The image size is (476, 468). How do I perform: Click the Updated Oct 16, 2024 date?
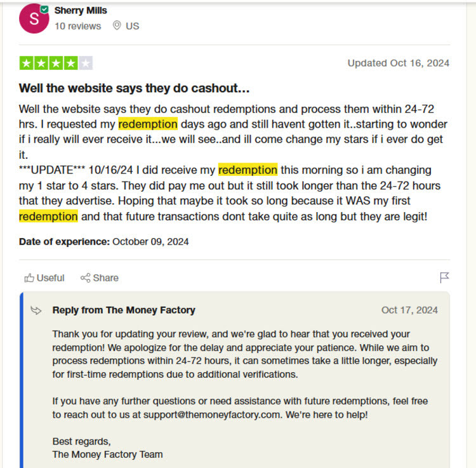point(398,63)
